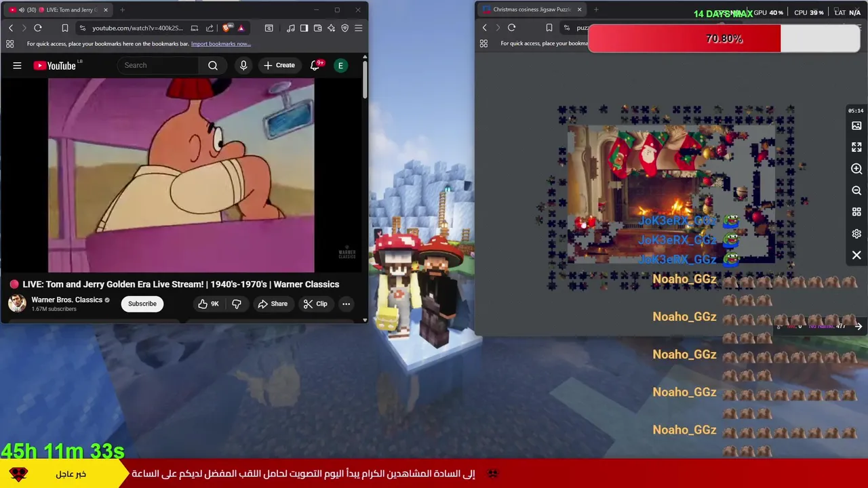Close the Christmas cosiness Jigsaw Puzzle tab

pos(580,9)
